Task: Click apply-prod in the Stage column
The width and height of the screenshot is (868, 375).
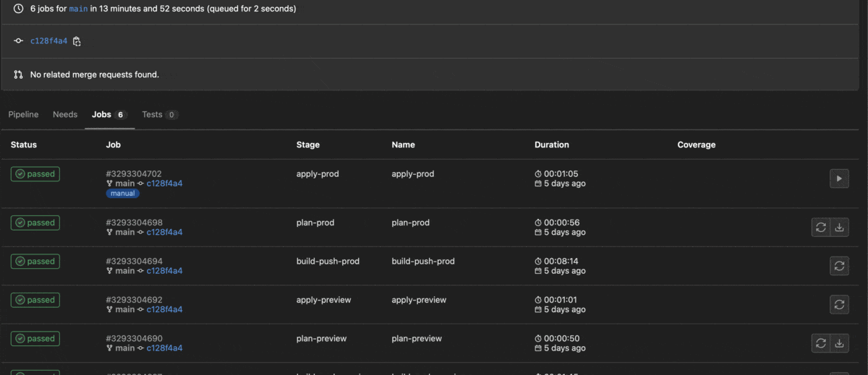Action: click(x=318, y=173)
